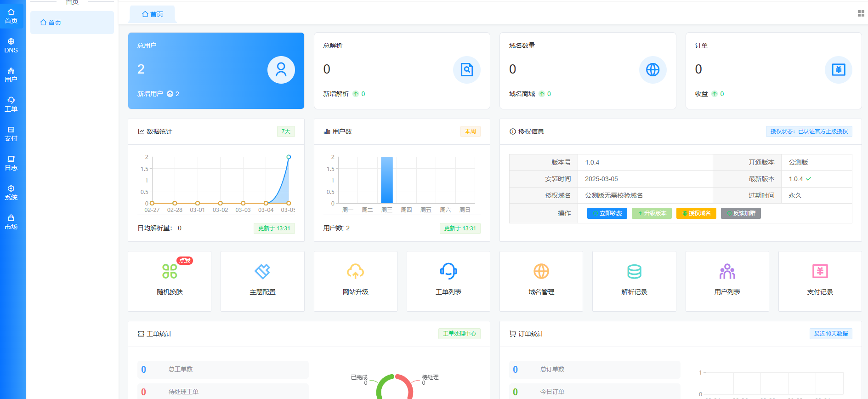
Task: Click the 总订单数 row
Action: pos(595,370)
